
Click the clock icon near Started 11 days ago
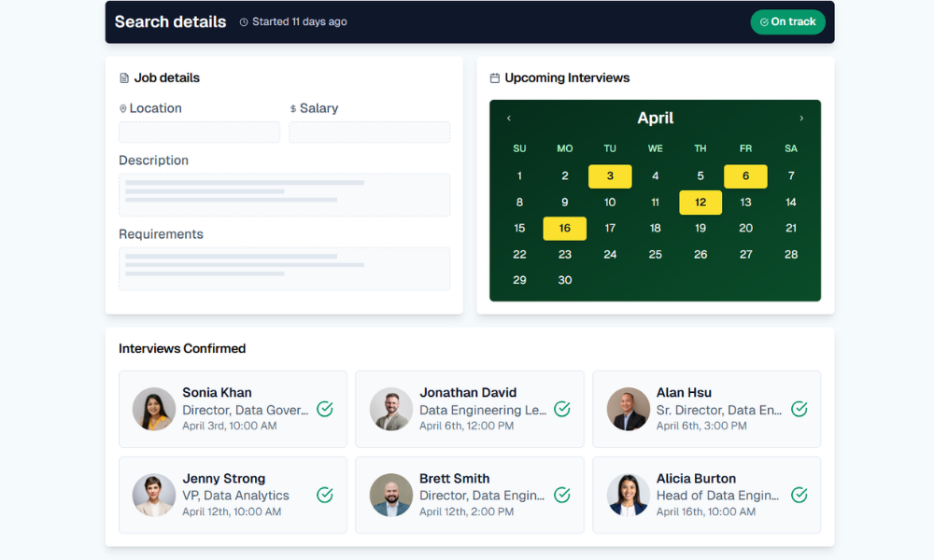point(245,22)
